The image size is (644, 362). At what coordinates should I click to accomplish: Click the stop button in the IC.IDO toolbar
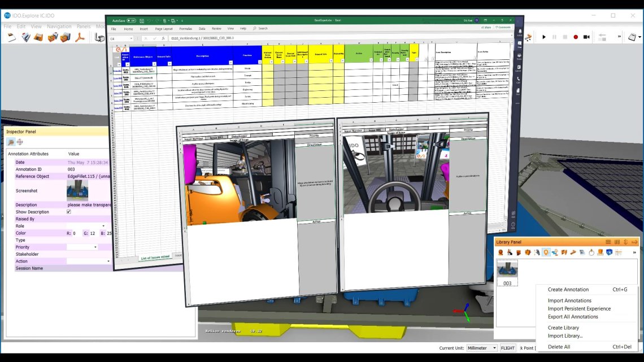pyautogui.click(x=565, y=37)
